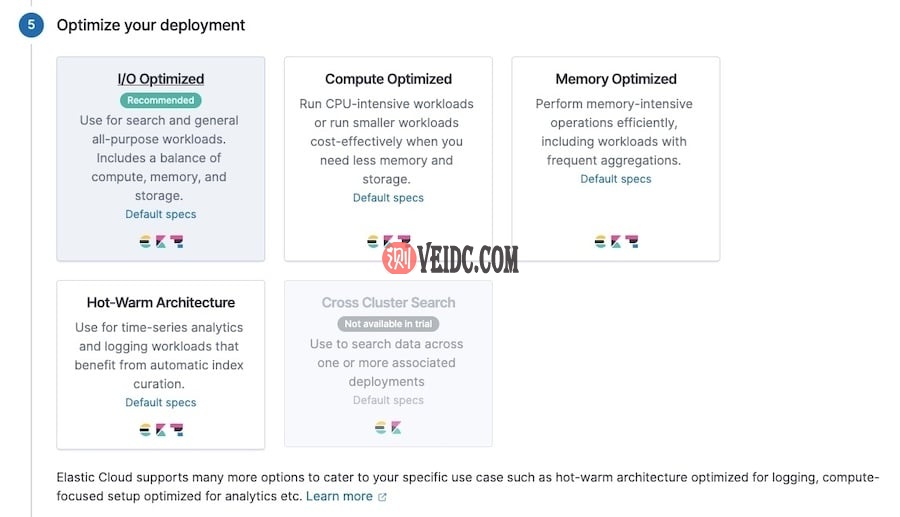Click the Elasticsearch icon in Hot-Warm Architecture card
The image size is (900, 517).
145,429
